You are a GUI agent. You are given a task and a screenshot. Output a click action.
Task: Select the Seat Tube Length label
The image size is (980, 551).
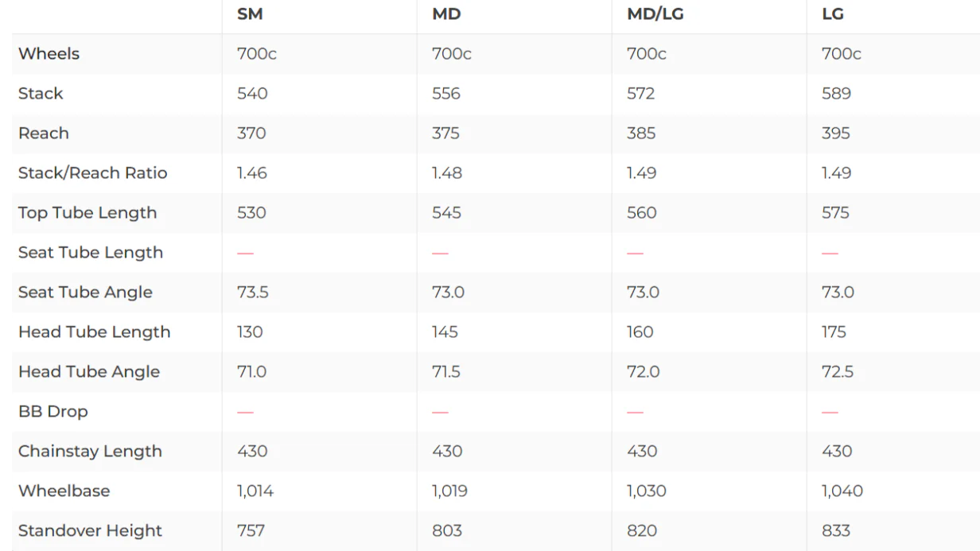(91, 253)
